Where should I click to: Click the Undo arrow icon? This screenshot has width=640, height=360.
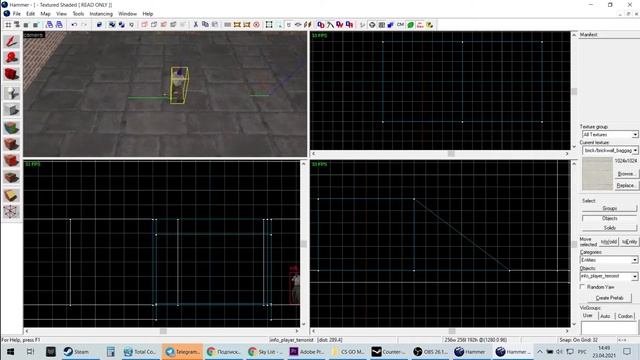[x=74, y=25]
